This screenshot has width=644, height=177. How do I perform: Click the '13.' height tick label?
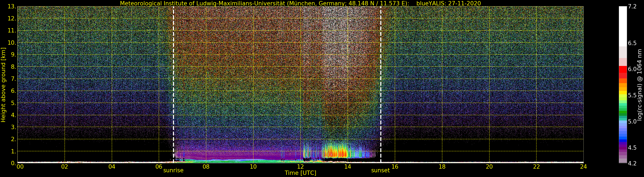[12, 6]
